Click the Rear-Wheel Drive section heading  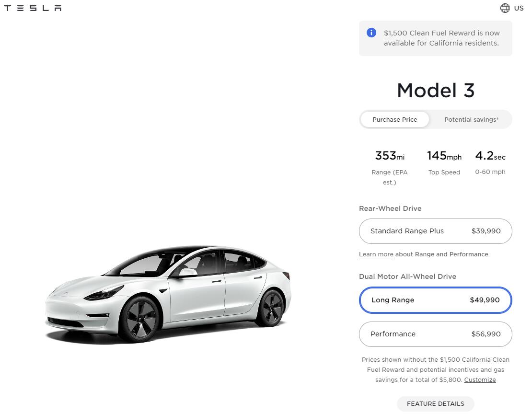click(390, 208)
